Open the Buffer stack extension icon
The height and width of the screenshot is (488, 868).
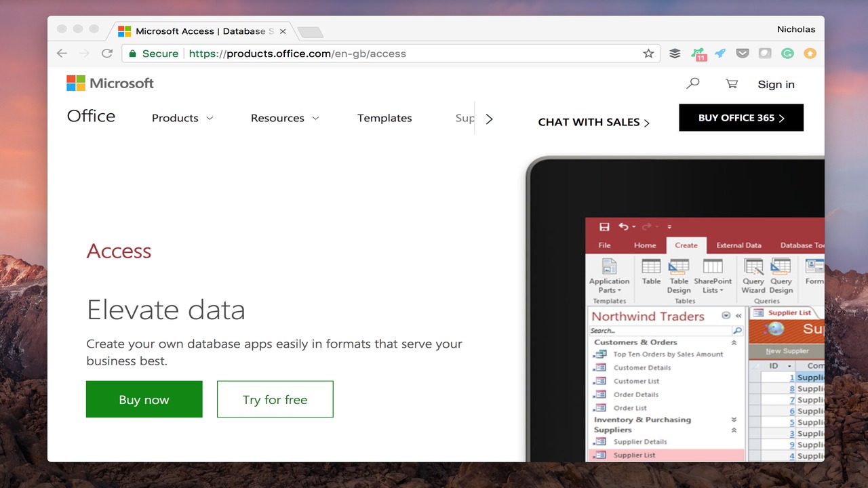(675, 54)
